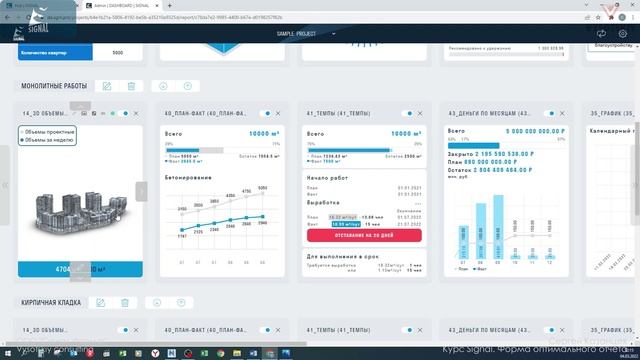The image size is (640, 360).
Task: Click the Для выполнения в срок heading
Action: (343, 256)
